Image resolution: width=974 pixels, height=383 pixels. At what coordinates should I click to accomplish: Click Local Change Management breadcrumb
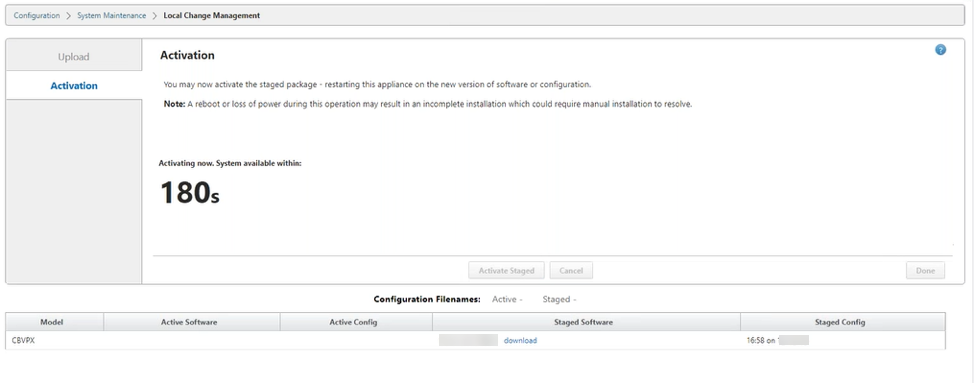pyautogui.click(x=212, y=16)
